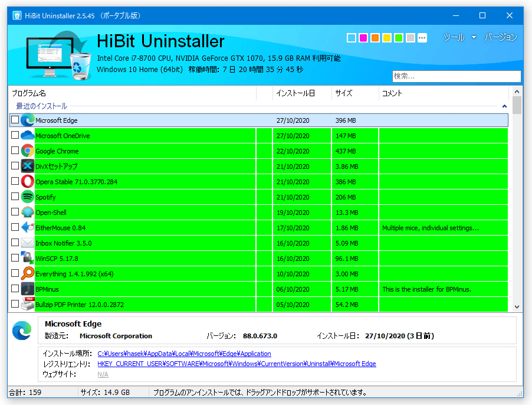This screenshot has width=532, height=405.
Task: Click EitherMouse comment 'Multiple mice, individual settings...'
Action: [x=430, y=228]
